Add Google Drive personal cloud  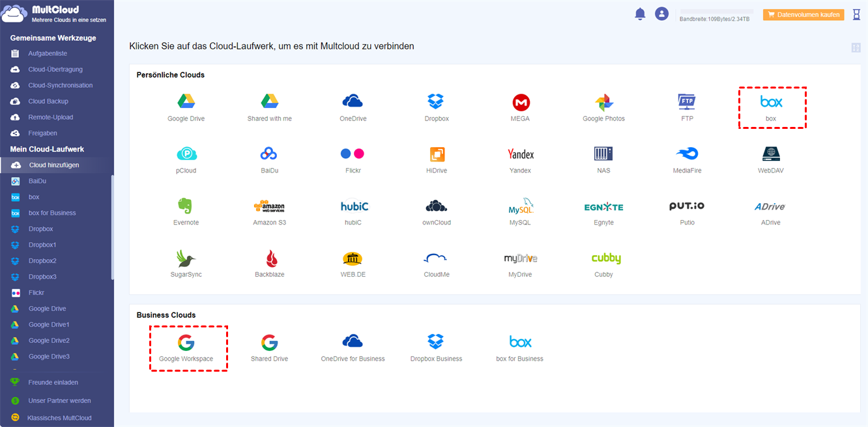pyautogui.click(x=186, y=108)
